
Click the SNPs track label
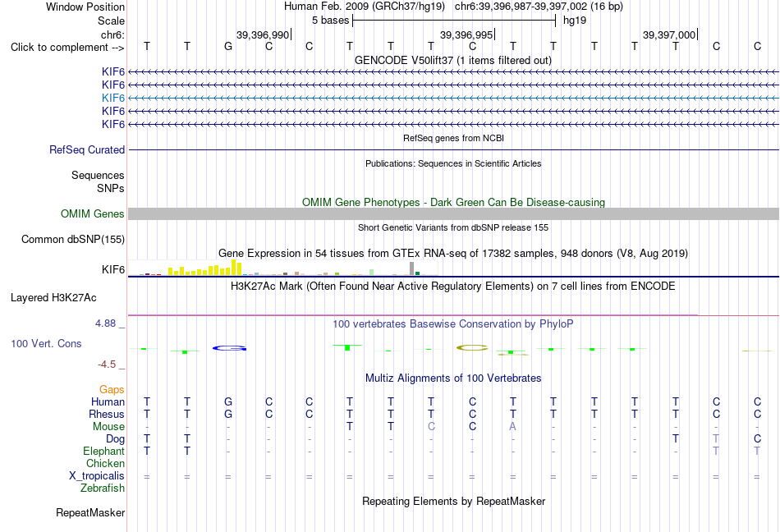click(x=111, y=189)
